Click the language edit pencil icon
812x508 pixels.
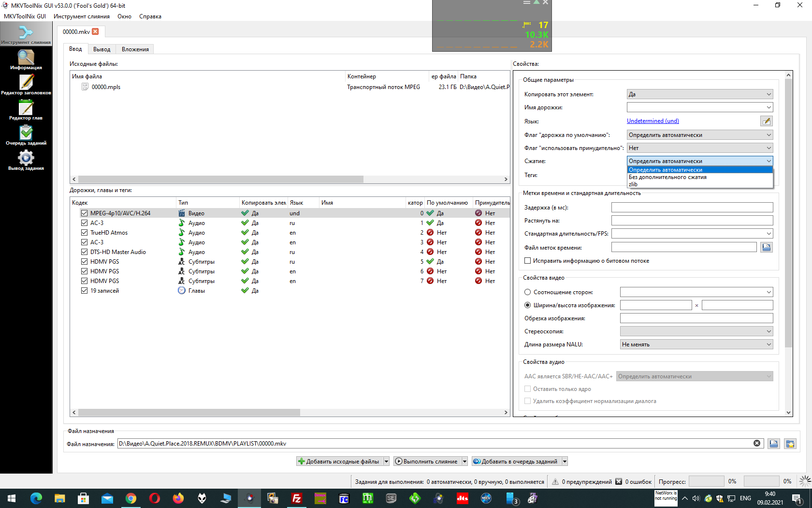pyautogui.click(x=767, y=121)
